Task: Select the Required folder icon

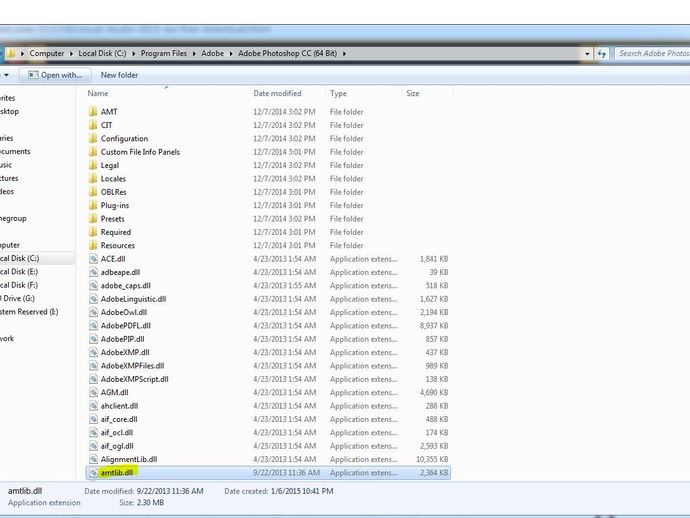Action: 93,232
